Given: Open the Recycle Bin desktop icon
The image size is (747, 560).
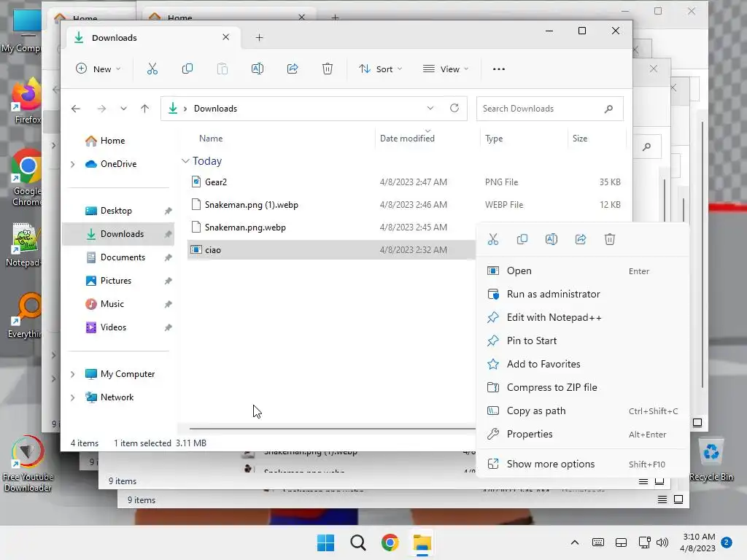Looking at the screenshot, I should (711, 459).
